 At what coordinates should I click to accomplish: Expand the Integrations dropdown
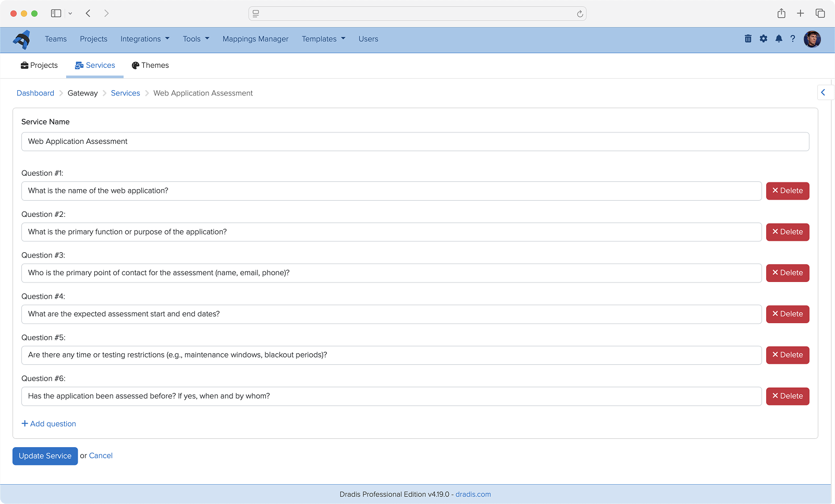pyautogui.click(x=145, y=39)
